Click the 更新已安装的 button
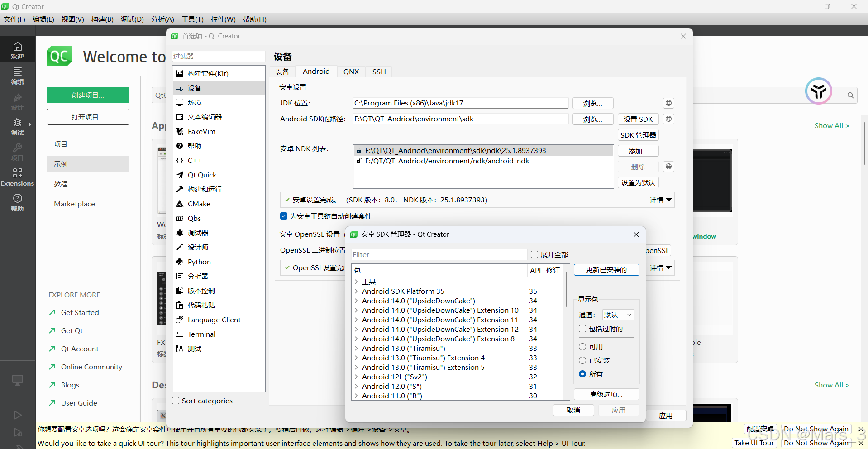This screenshot has width=868, height=449. 606,270
